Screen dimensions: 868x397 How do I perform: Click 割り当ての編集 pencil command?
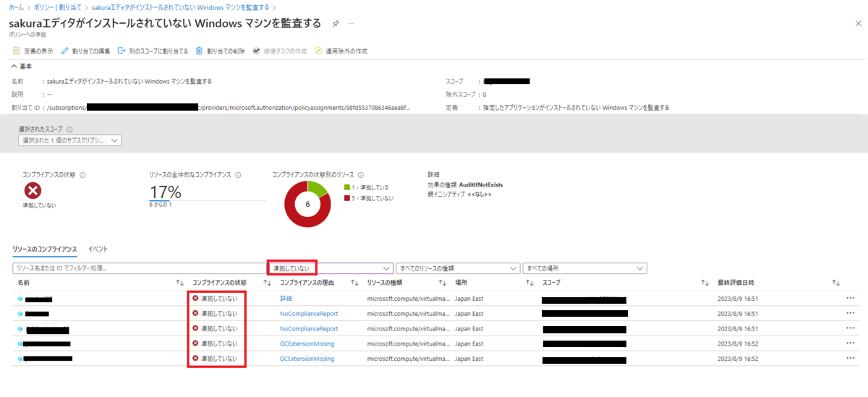pos(86,51)
